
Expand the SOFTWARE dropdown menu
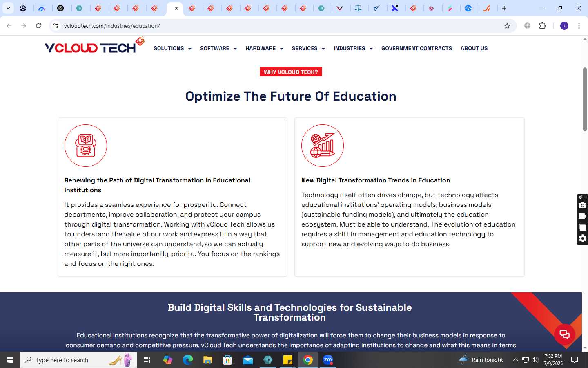click(218, 48)
